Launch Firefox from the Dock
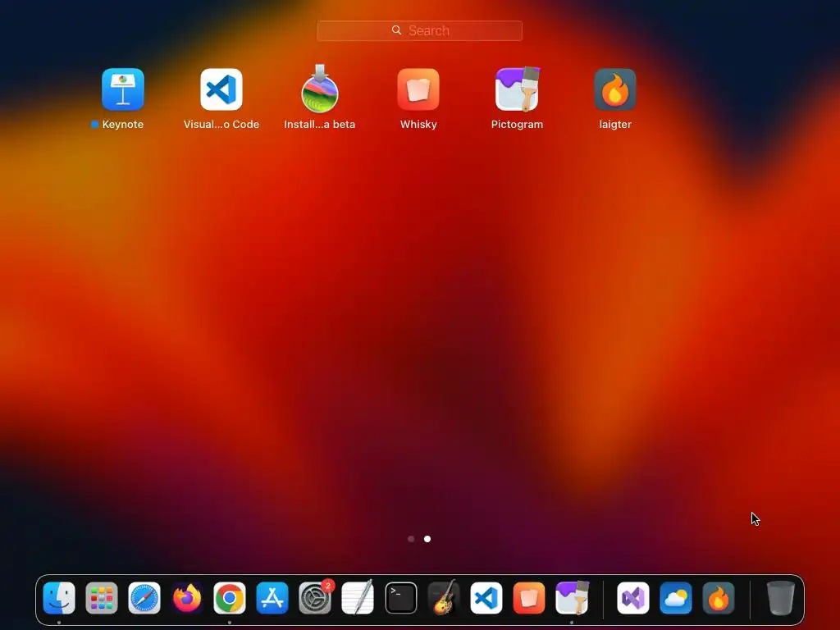The image size is (840, 630). (x=187, y=598)
